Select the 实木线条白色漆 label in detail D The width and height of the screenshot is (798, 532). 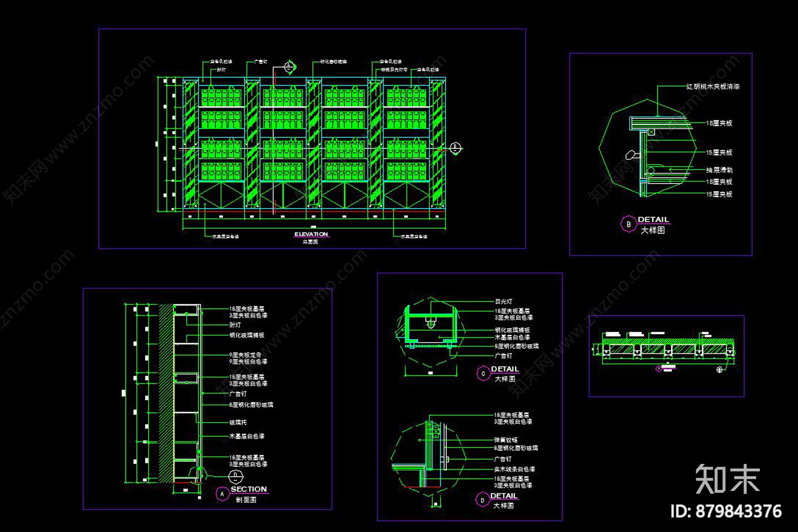(515, 469)
